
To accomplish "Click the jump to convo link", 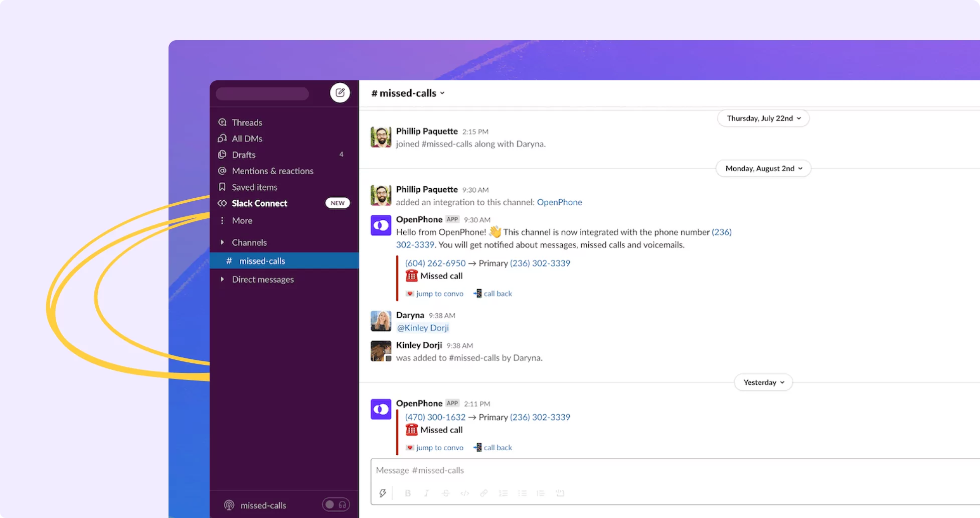I will coord(439,293).
